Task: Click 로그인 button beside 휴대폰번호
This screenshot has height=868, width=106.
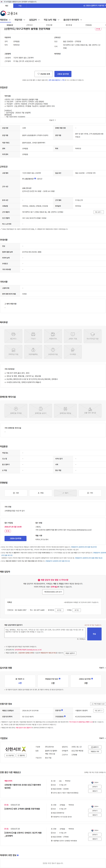Action: point(59,610)
